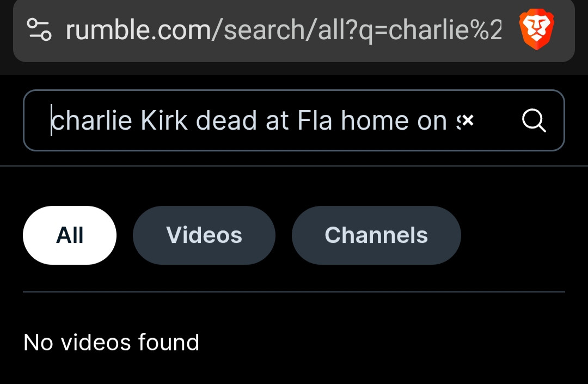Focus the rumble.com URL in address bar
Screen dimensions: 588x384
(x=283, y=31)
